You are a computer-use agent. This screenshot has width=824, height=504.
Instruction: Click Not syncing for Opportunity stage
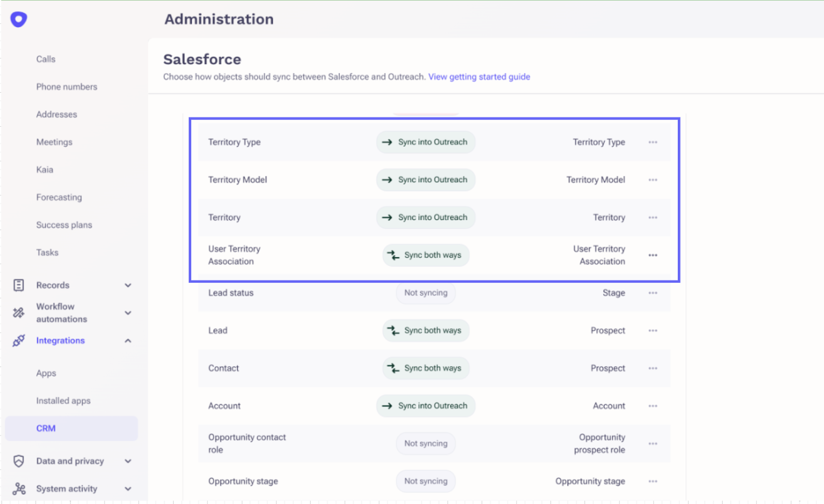click(x=426, y=481)
